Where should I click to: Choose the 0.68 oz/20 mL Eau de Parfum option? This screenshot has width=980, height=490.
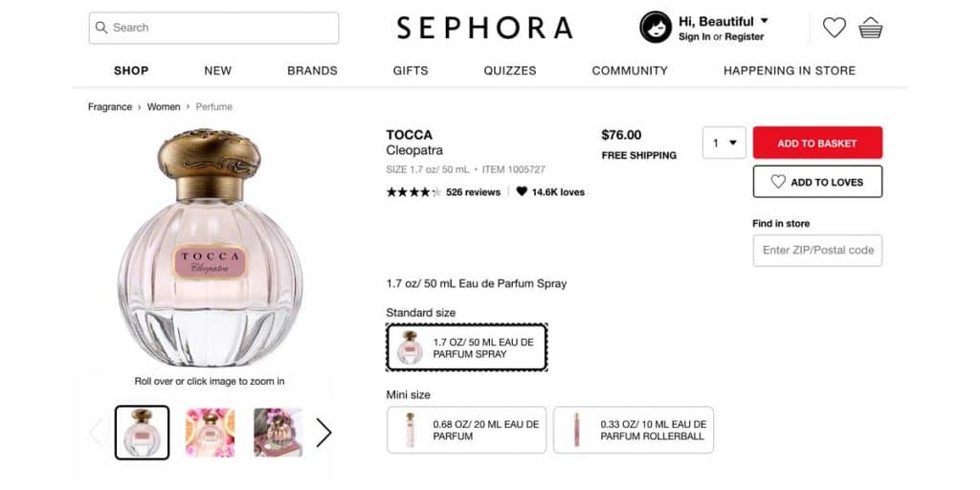466,430
